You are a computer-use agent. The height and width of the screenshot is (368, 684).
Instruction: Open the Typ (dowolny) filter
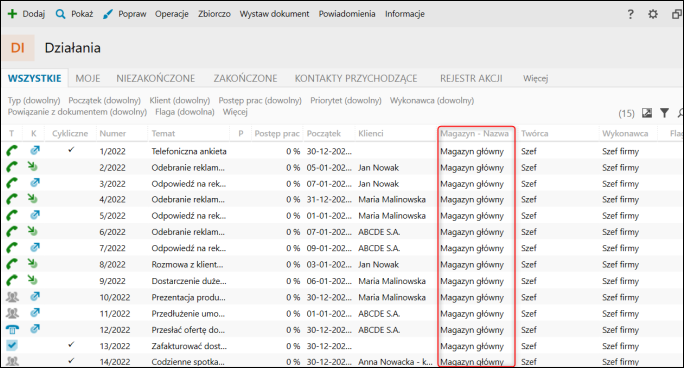(34, 101)
